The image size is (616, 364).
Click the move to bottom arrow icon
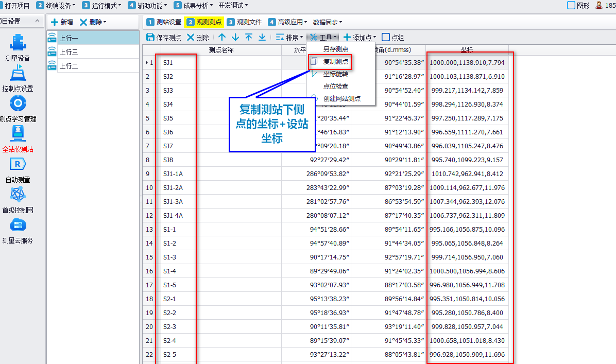click(262, 37)
